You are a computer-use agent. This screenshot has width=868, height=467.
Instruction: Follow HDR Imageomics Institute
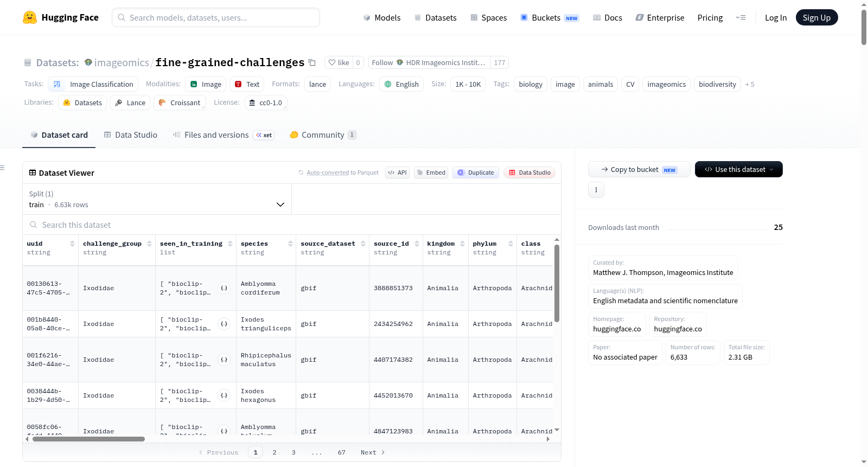(429, 62)
